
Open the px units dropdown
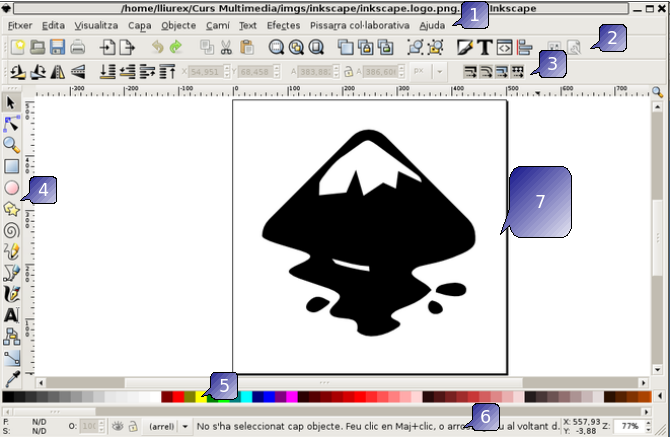(414, 72)
